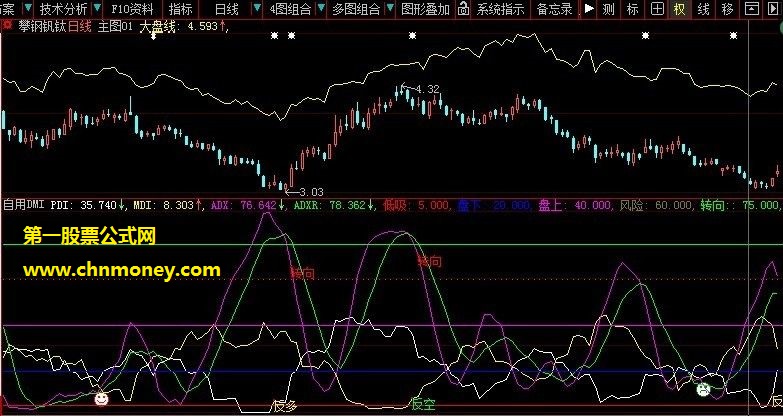783x416 pixels.
Task: Click the rightmost white star marker
Action: coord(733,35)
